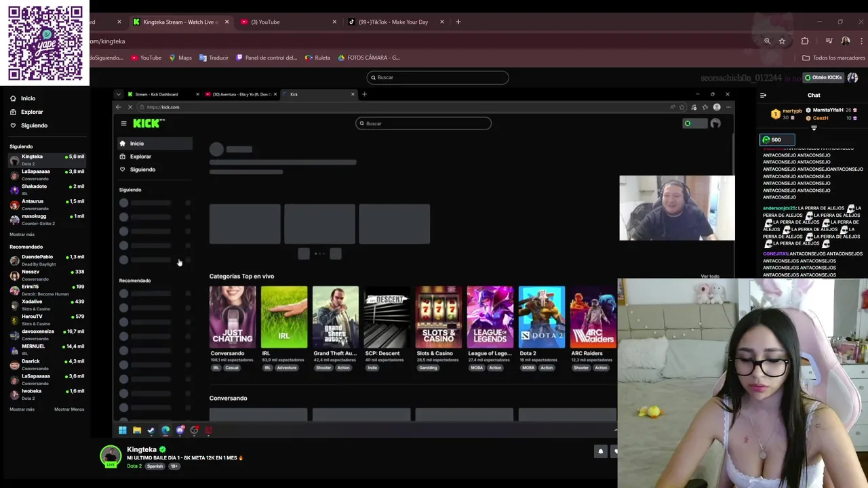
Task: Open the FOTOS CÁMARA bookmark
Action: [x=369, y=58]
